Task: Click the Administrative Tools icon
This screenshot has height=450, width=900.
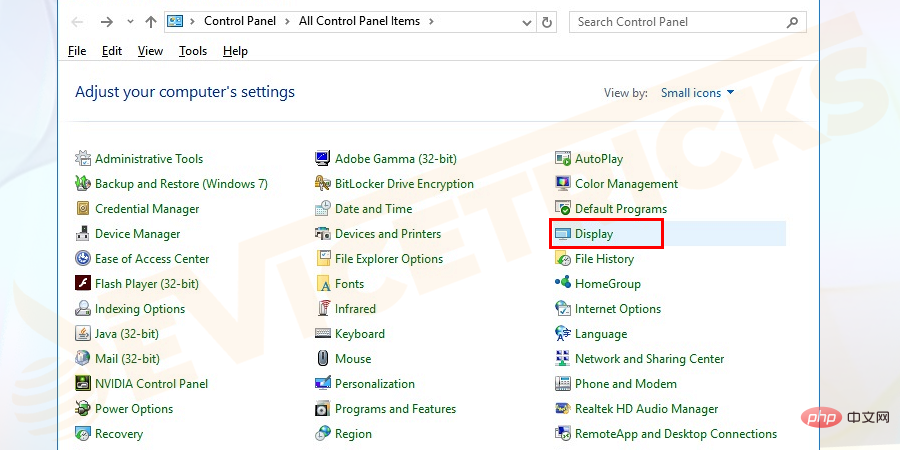Action: click(x=83, y=158)
